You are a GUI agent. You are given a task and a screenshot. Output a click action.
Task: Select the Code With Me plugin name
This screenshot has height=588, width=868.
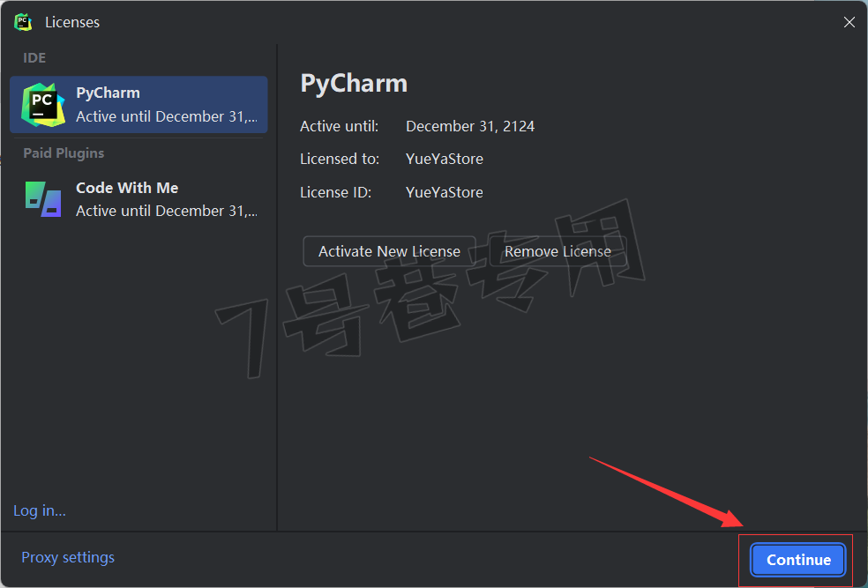pos(127,188)
